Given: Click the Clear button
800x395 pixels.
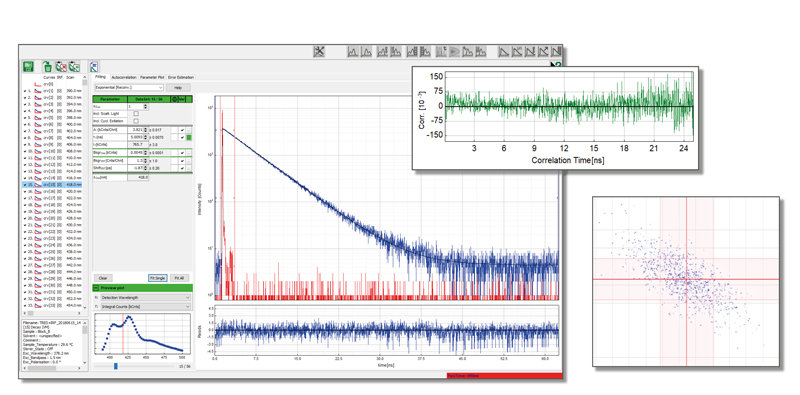Looking at the screenshot, I should pos(103,278).
